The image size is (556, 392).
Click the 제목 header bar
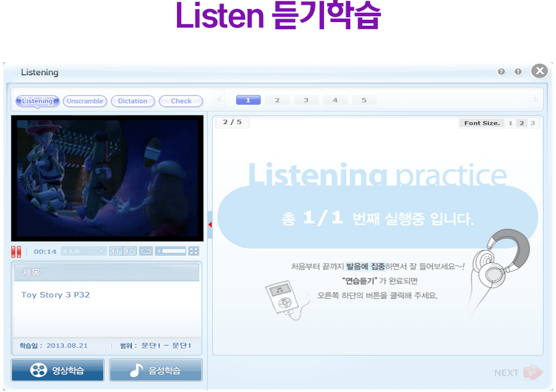[x=107, y=272]
